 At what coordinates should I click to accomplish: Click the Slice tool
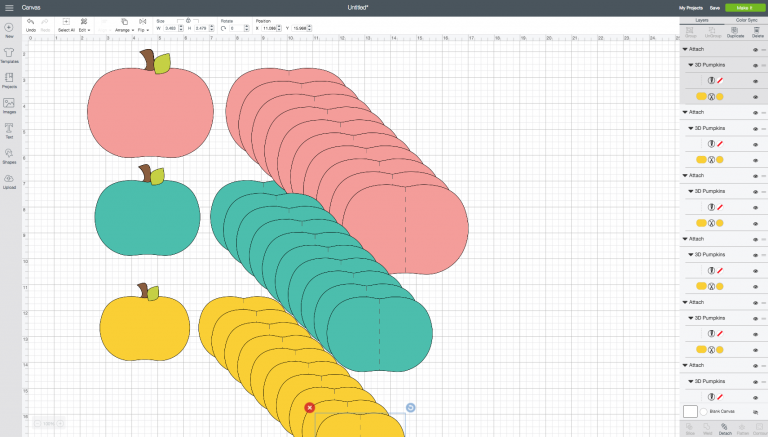(690, 429)
